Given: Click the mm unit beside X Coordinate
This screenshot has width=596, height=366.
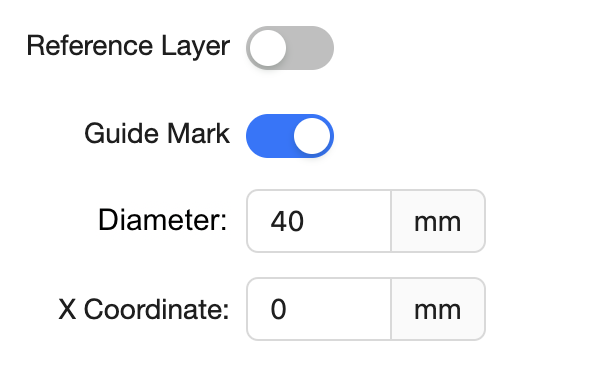Looking at the screenshot, I should point(437,310).
